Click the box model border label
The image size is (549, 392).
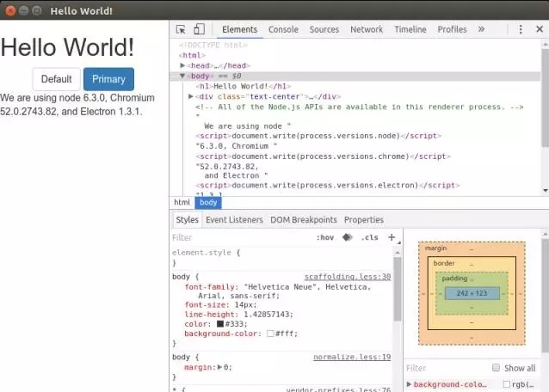[444, 263]
